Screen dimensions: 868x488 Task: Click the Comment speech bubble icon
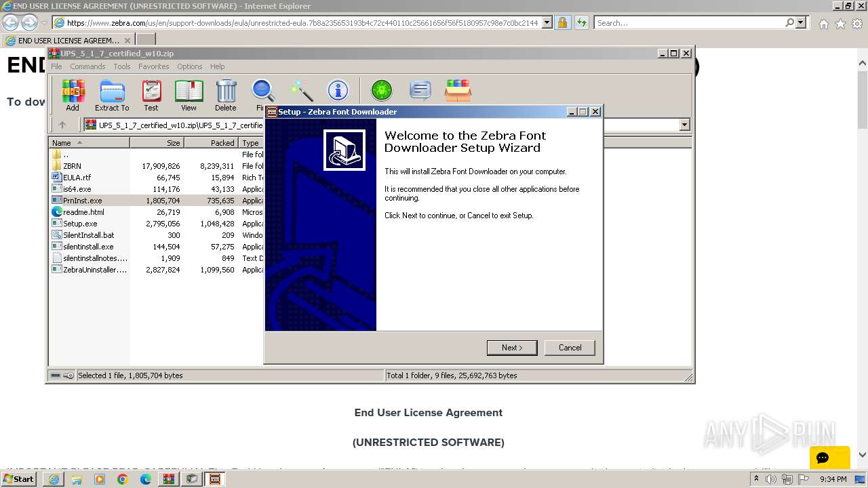click(x=420, y=91)
